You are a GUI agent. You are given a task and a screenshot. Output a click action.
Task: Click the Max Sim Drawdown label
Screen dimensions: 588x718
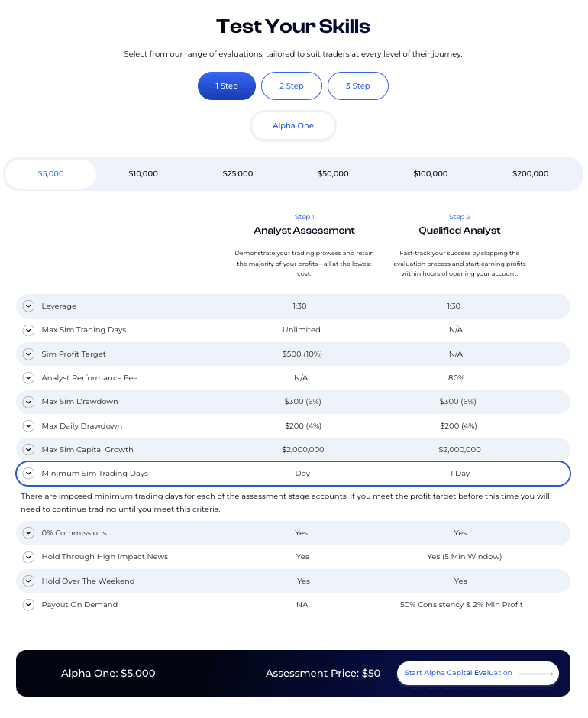(79, 402)
